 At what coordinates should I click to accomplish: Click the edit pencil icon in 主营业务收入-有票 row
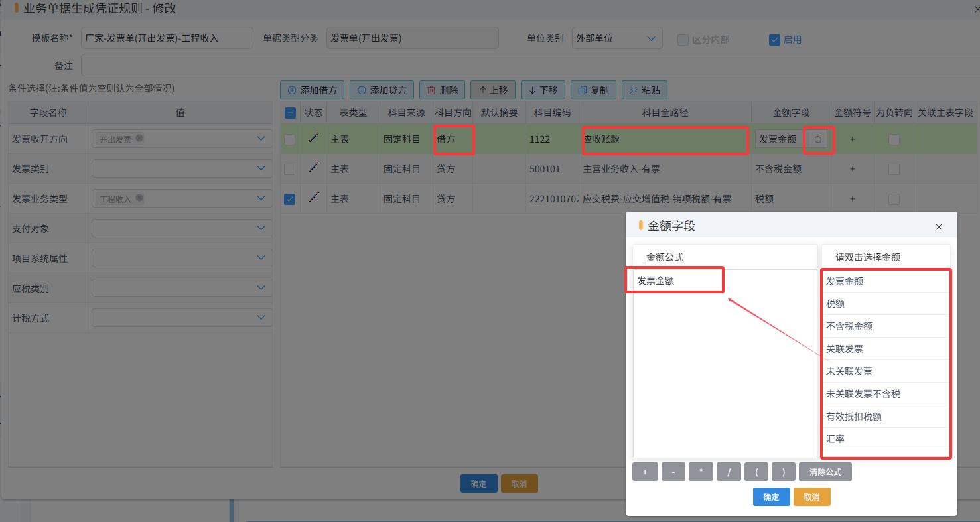pos(313,168)
